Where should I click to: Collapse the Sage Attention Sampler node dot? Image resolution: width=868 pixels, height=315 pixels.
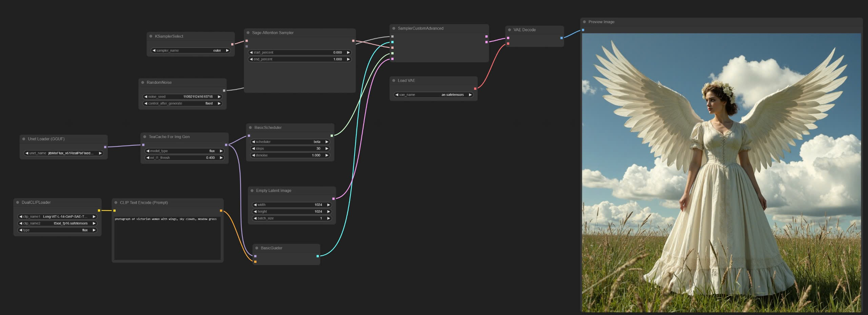(248, 33)
